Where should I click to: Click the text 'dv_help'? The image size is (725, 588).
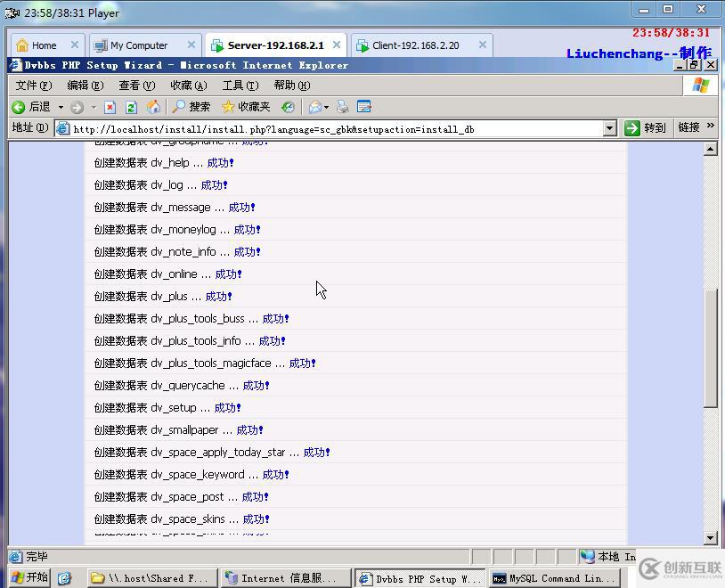click(x=170, y=163)
